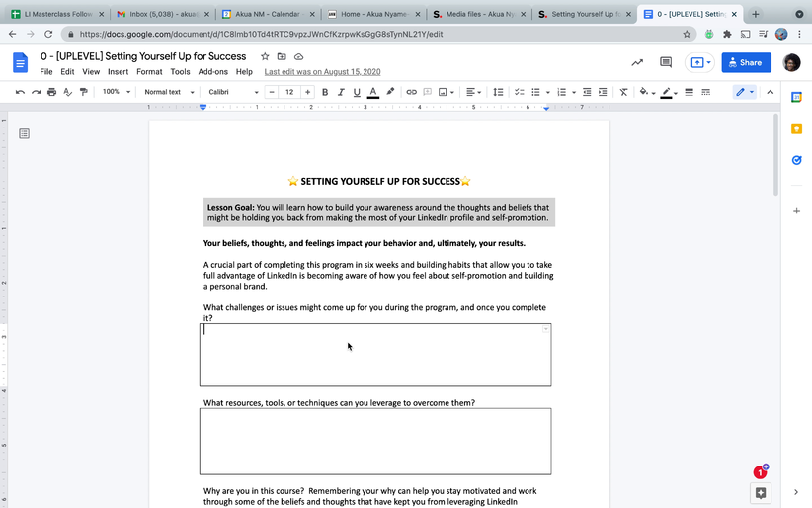812x508 pixels.
Task: Open the Edit menu
Action: coord(67,72)
